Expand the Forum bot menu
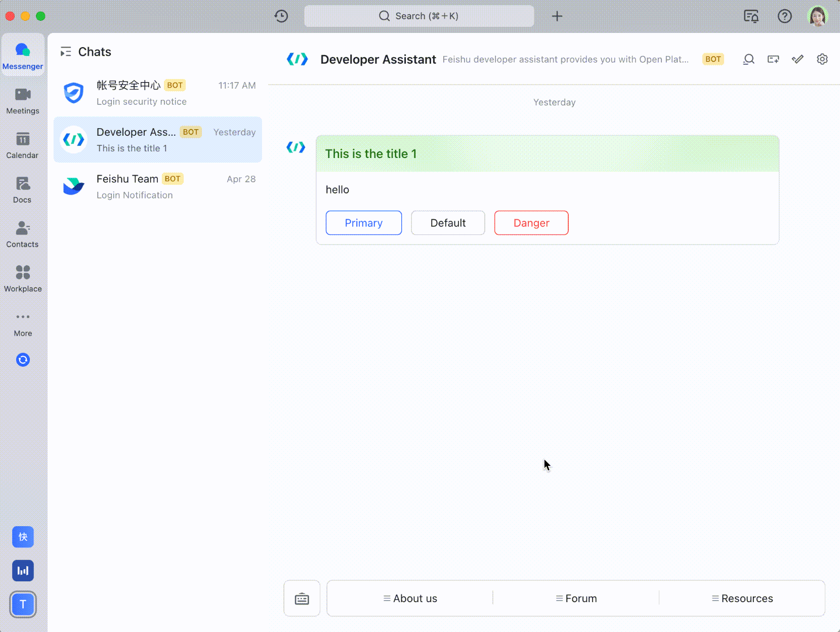 [576, 599]
